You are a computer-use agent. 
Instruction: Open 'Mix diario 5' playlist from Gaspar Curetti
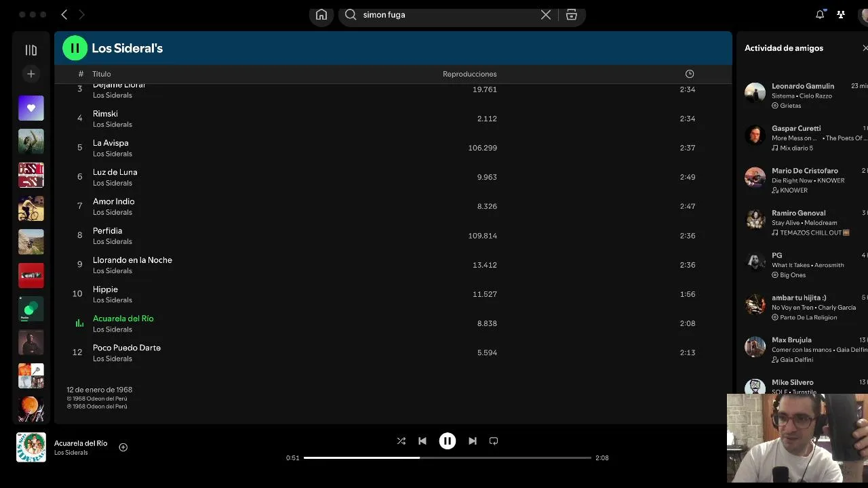796,148
